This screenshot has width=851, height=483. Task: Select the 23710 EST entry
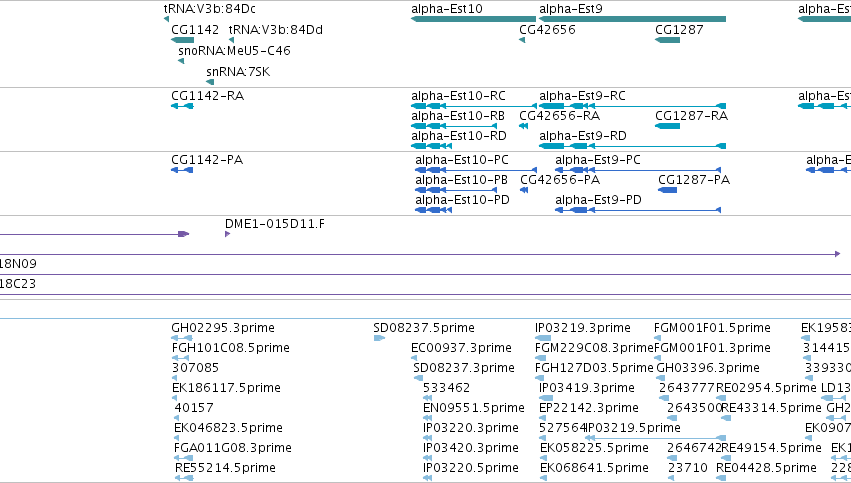click(x=688, y=468)
